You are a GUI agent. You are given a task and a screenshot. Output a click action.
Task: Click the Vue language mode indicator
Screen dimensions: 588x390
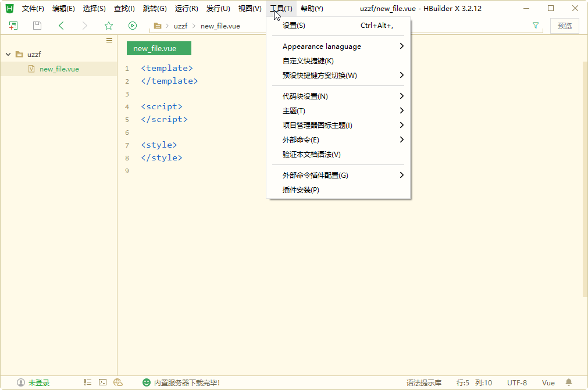tap(548, 382)
